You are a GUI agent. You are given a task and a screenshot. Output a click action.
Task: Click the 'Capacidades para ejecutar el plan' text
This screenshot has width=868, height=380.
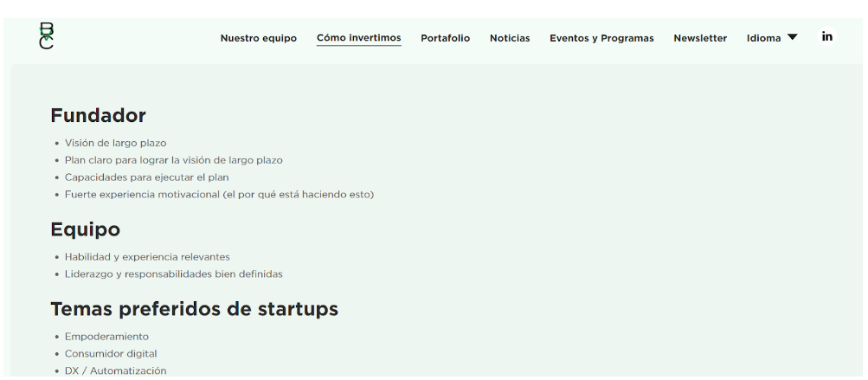tap(146, 177)
